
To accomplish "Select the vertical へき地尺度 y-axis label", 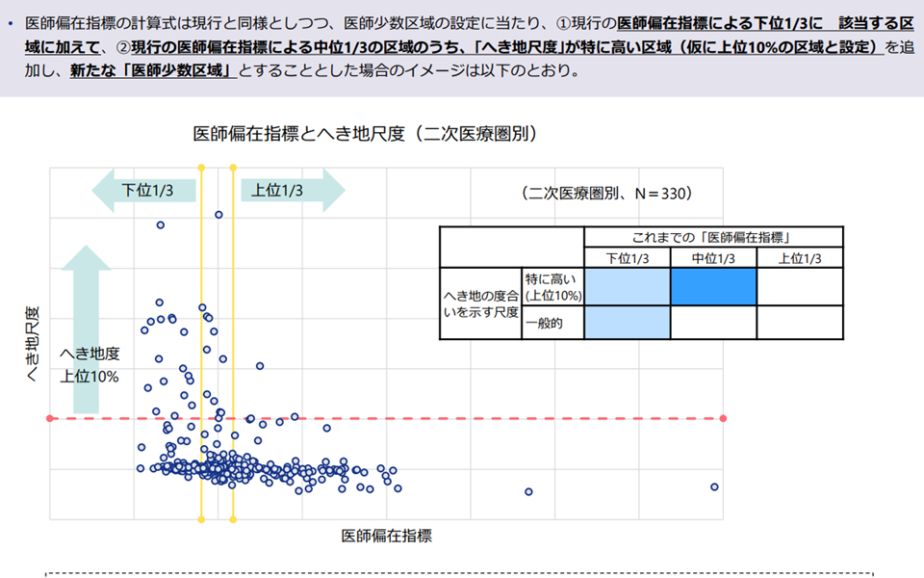I will coord(33,347).
